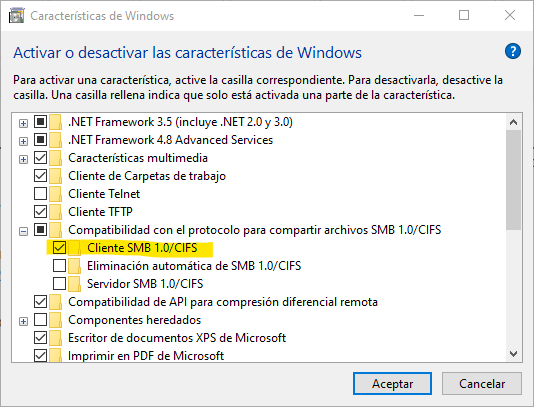Confirm changes with the Aceptar button
This screenshot has width=534, height=407.
[392, 383]
